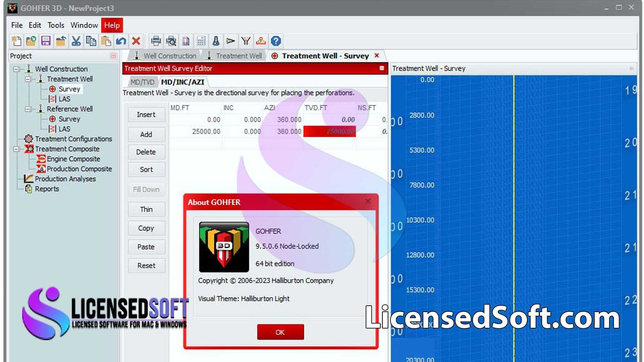Click the Thin button
The image size is (644, 362).
(x=146, y=210)
